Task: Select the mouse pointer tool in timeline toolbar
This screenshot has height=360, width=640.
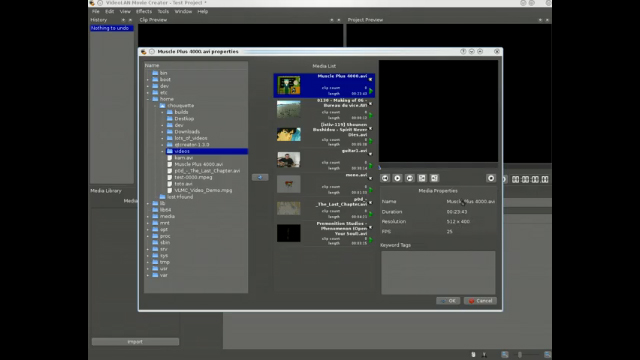Action: (x=473, y=355)
